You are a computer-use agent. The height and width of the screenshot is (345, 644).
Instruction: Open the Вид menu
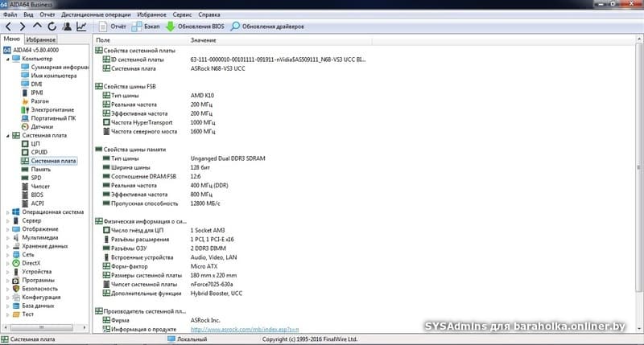(28, 14)
